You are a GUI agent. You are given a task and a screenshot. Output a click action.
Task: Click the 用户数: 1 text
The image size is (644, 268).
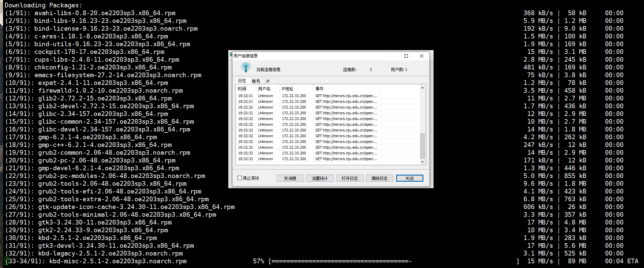[399, 69]
